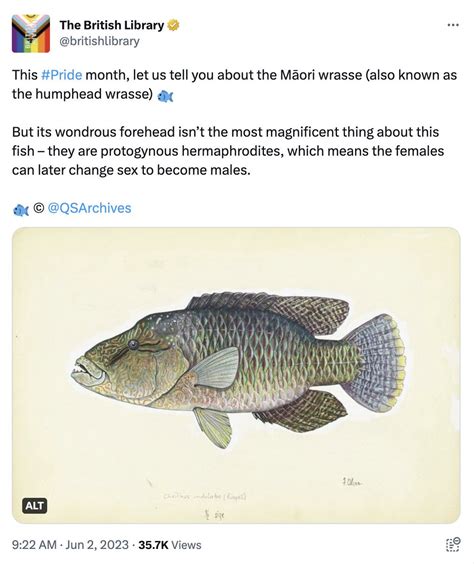Open the wrasse fish illustration image
The width and height of the screenshot is (474, 564).
pyautogui.click(x=236, y=375)
